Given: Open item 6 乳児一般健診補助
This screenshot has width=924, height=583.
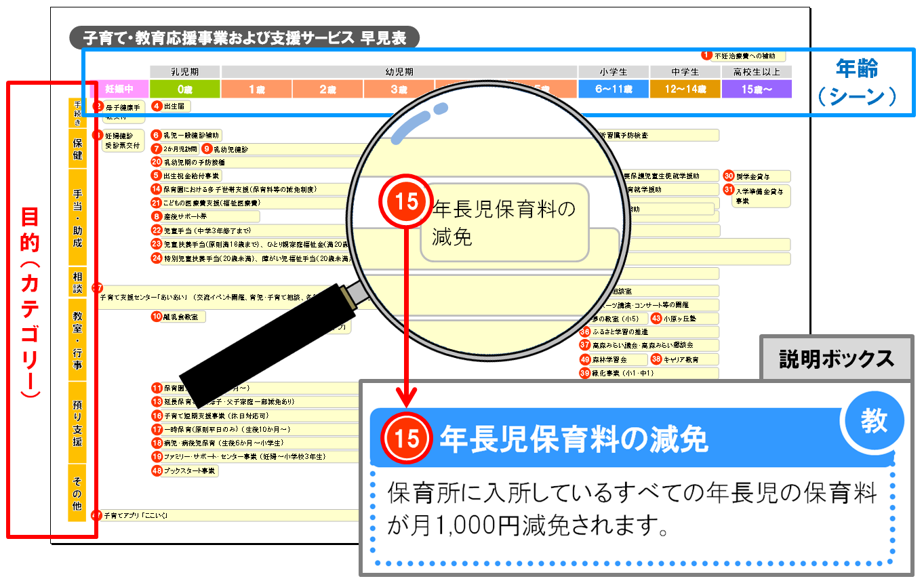Looking at the screenshot, I should (186, 136).
